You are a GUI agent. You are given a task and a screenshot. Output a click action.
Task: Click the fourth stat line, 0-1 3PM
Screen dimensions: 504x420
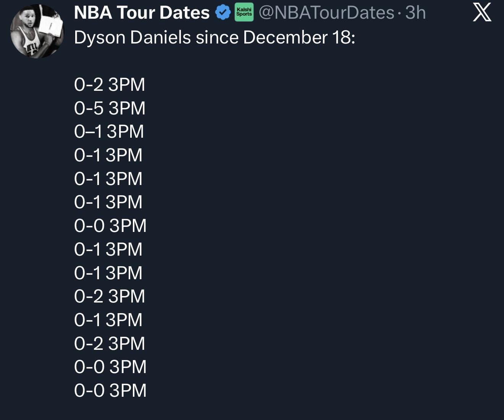tap(108, 155)
